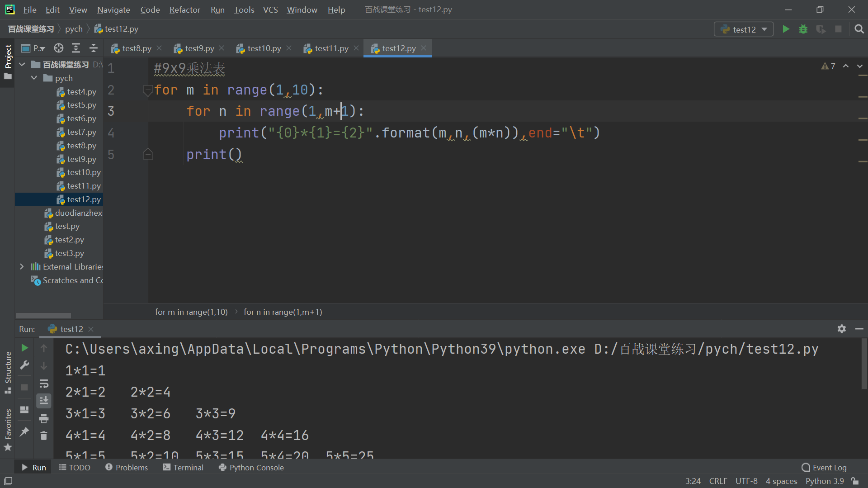868x488 pixels.
Task: Open the VCS menu
Action: click(270, 9)
